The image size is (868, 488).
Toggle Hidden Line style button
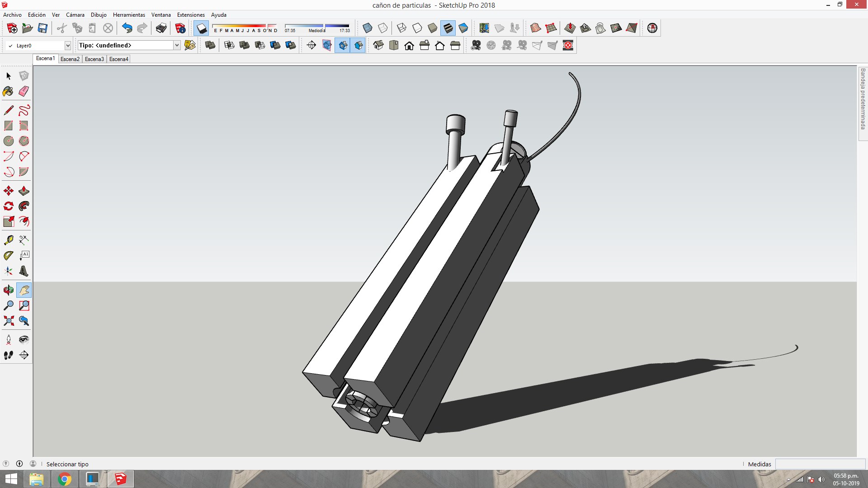(417, 28)
